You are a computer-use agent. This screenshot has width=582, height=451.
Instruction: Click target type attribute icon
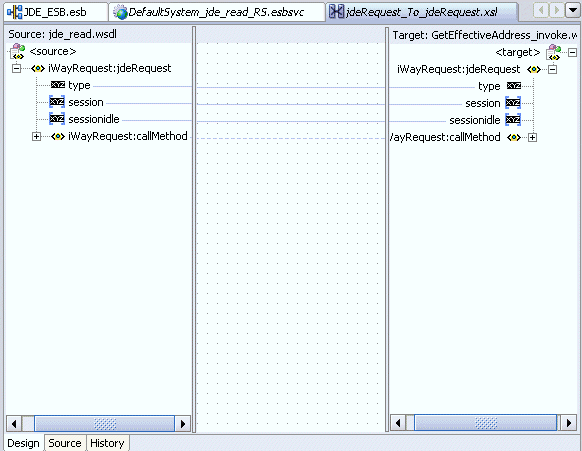(514, 86)
